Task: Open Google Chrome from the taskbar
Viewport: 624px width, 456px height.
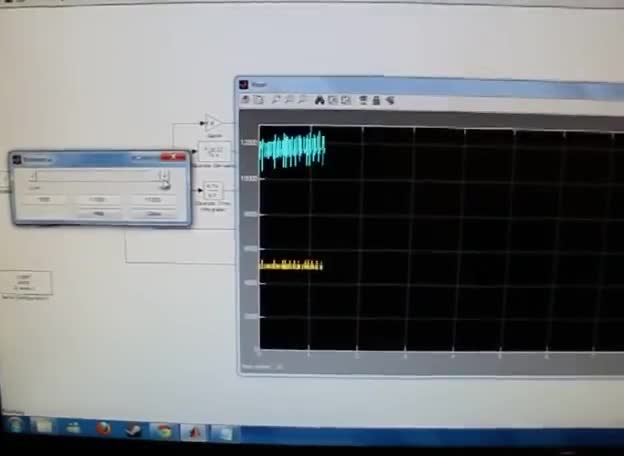Action: [x=164, y=431]
